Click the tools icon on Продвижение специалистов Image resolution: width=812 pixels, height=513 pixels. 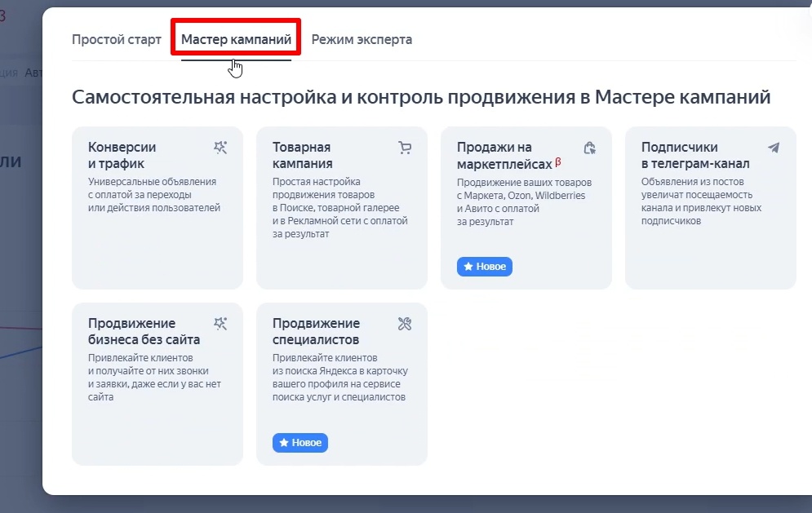pyautogui.click(x=405, y=324)
